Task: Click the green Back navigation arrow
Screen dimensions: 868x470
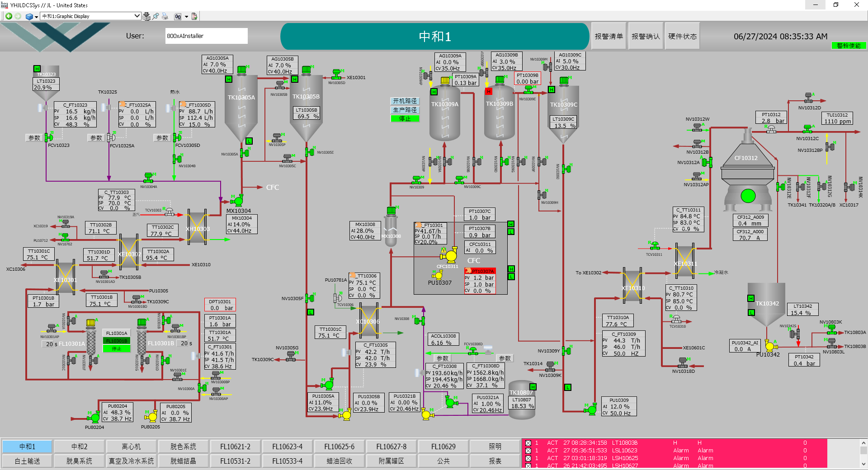Action: (9, 16)
